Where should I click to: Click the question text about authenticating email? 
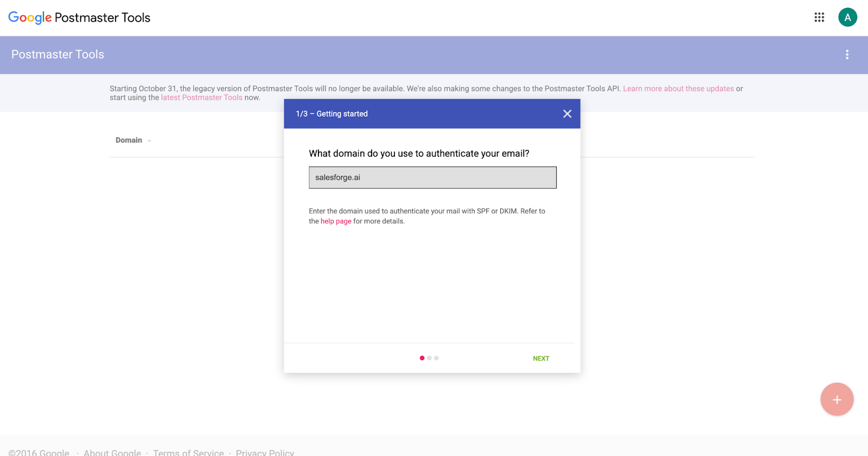[x=419, y=153]
